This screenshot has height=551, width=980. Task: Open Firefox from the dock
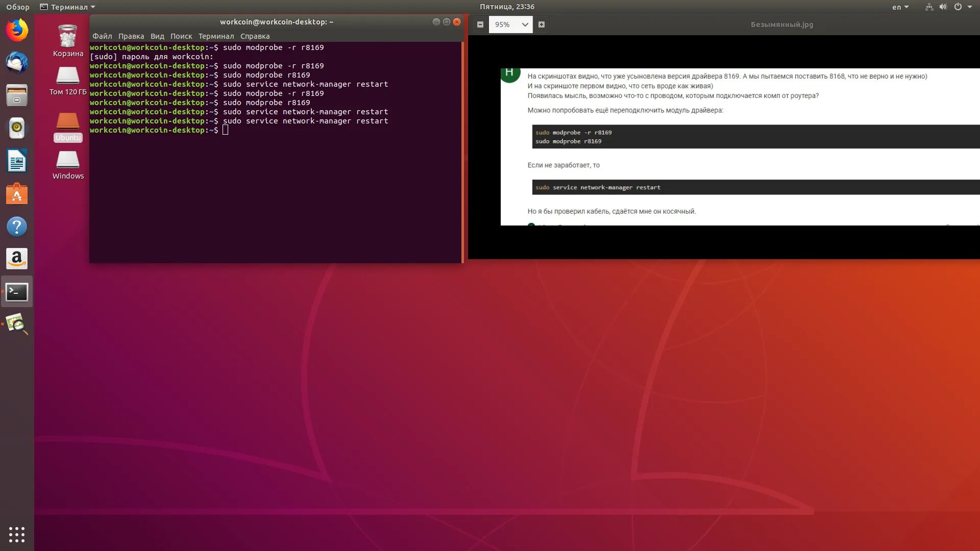coord(17,30)
